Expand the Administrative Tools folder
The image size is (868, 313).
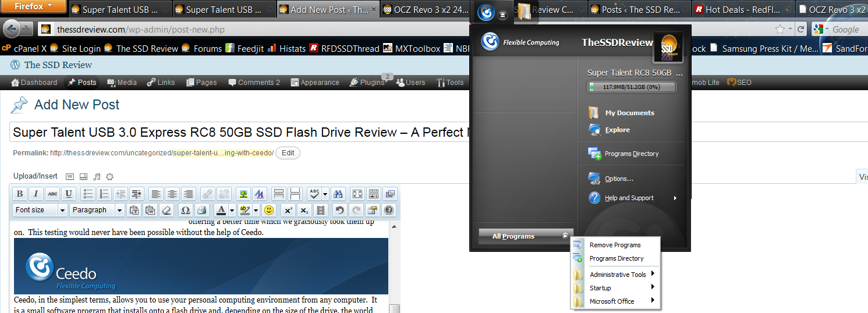(653, 274)
